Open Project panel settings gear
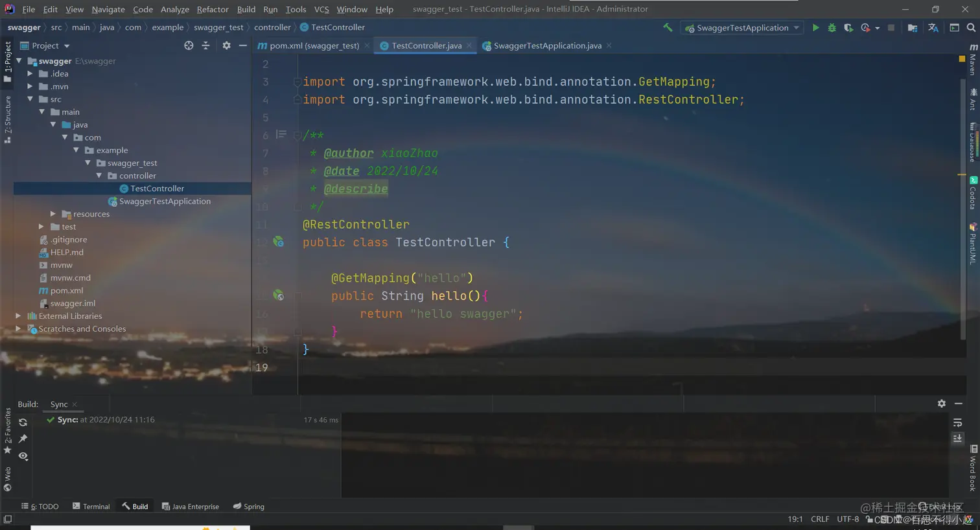Viewport: 980px width, 530px height. [226, 45]
